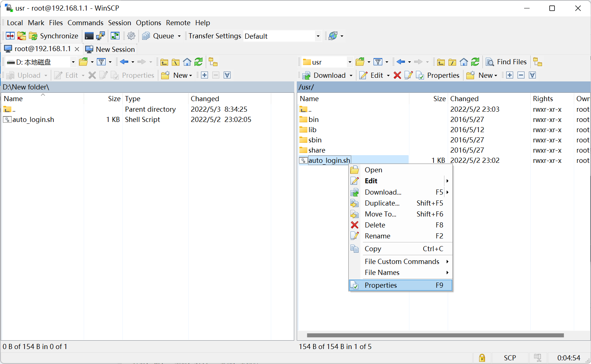591x364 pixels.
Task: Expand the Queue dropdown arrow
Action: point(179,36)
